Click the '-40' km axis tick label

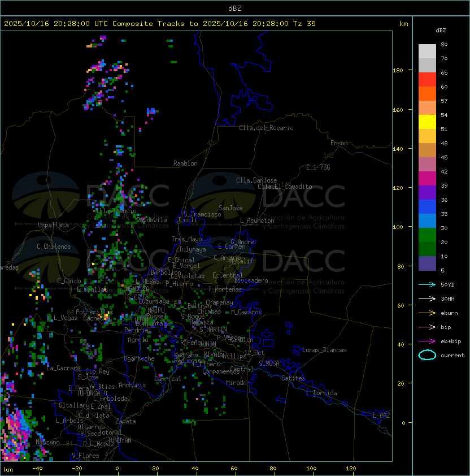[x=38, y=469]
